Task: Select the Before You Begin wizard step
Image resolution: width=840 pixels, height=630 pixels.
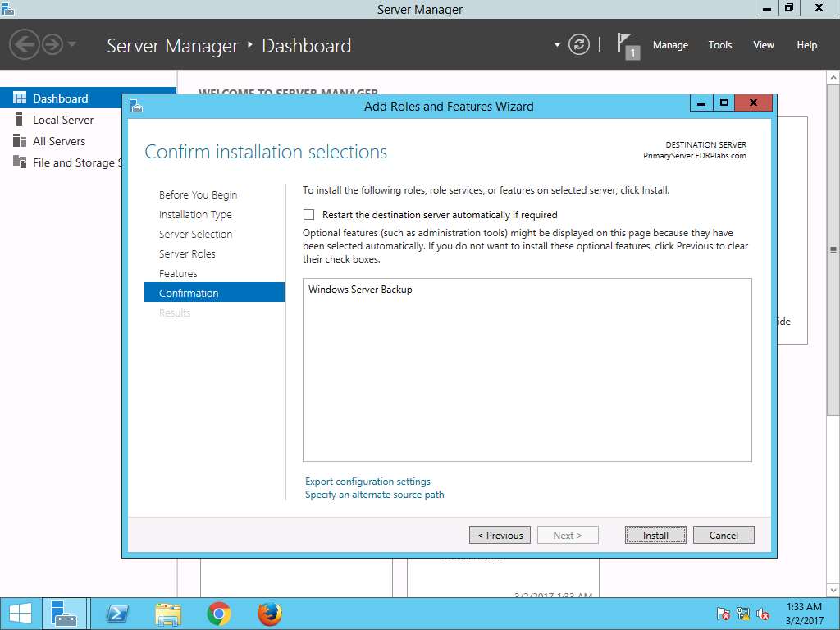Action: pyautogui.click(x=199, y=194)
